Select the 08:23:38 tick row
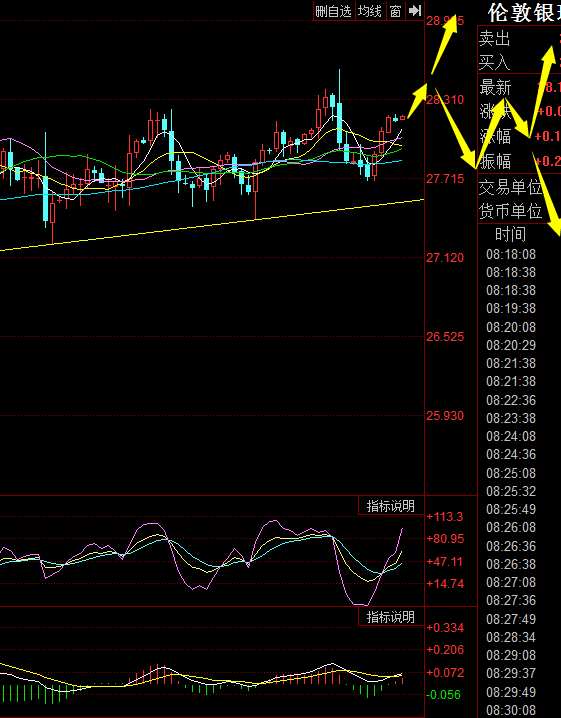This screenshot has width=561, height=718. (x=511, y=418)
